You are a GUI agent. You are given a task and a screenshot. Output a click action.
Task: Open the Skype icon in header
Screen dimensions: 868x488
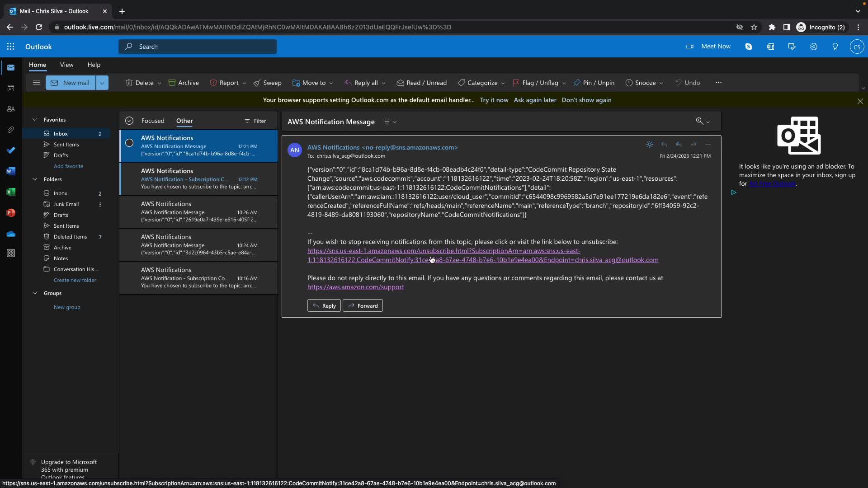748,47
